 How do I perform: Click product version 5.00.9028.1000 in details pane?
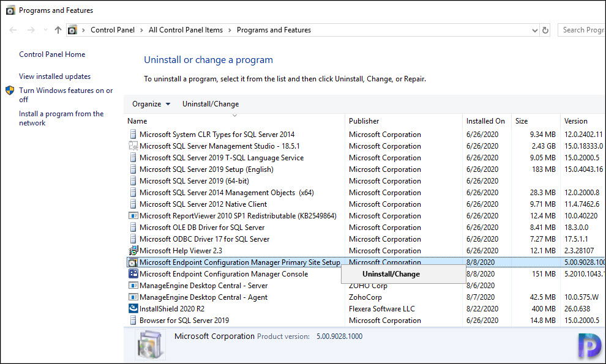pos(339,336)
